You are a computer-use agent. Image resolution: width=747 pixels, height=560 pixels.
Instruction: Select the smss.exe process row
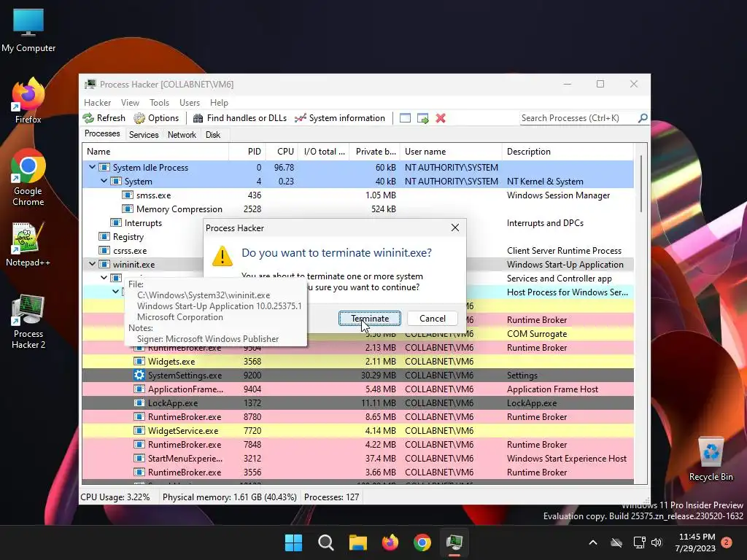click(x=357, y=195)
